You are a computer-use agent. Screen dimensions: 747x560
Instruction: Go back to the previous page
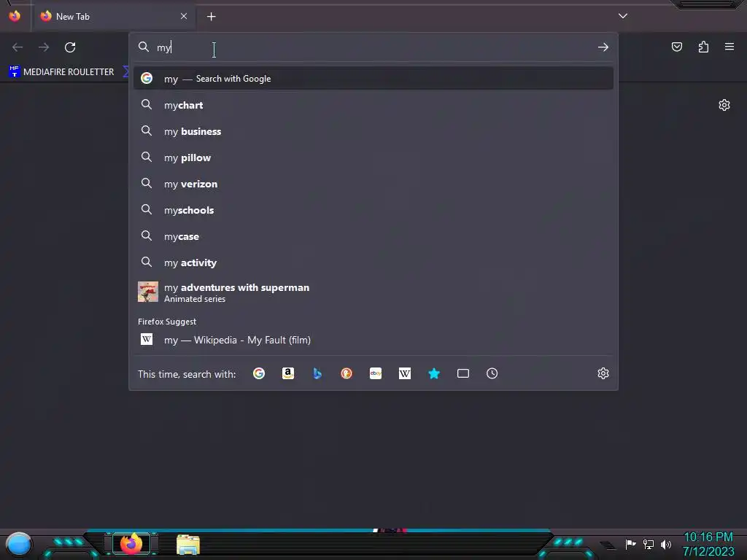(x=18, y=47)
